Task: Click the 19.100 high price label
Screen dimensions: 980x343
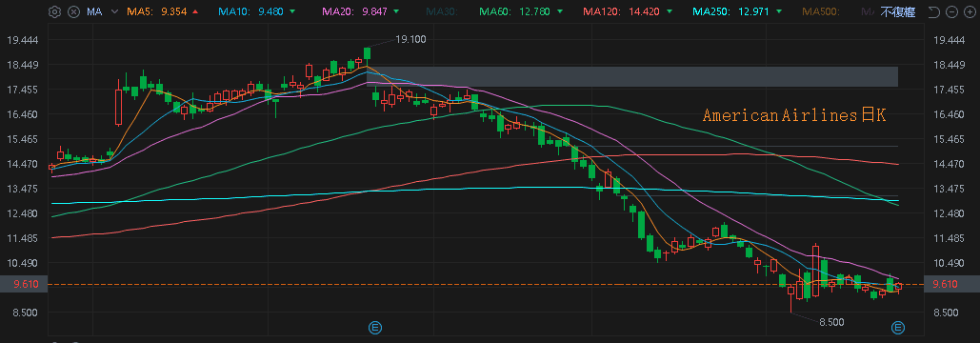Action: pos(410,39)
